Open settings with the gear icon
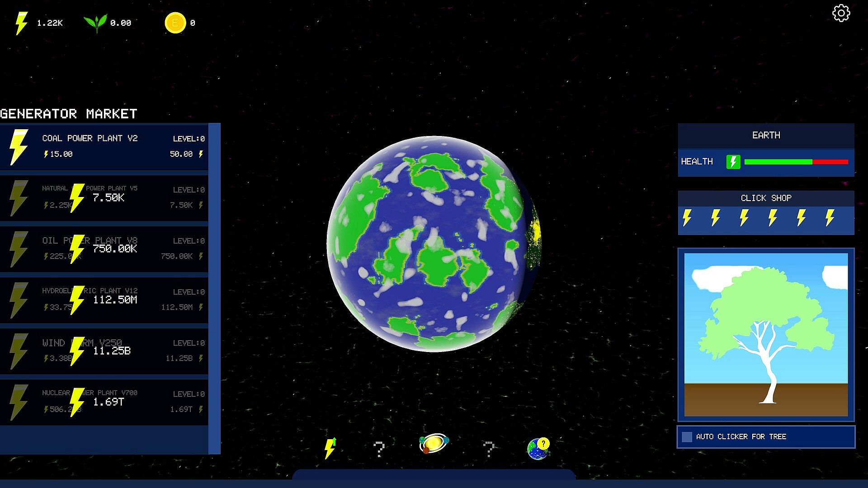 pyautogui.click(x=841, y=13)
